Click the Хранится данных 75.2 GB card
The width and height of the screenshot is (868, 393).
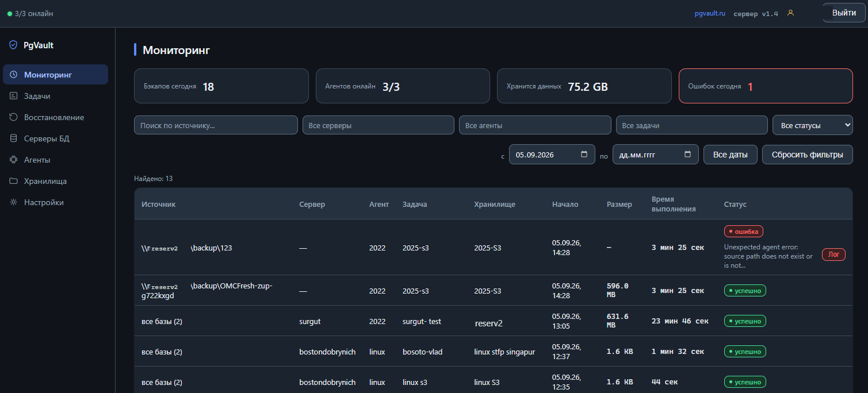click(x=584, y=86)
